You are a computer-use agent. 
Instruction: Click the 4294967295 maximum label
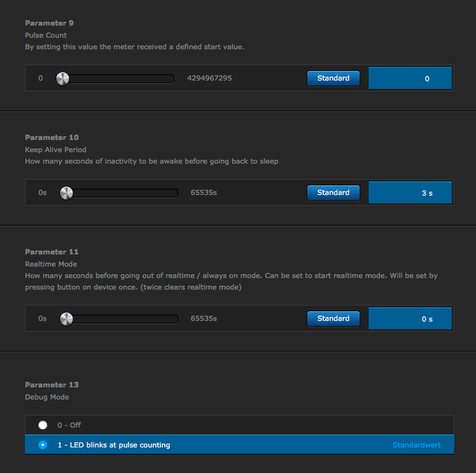(209, 78)
